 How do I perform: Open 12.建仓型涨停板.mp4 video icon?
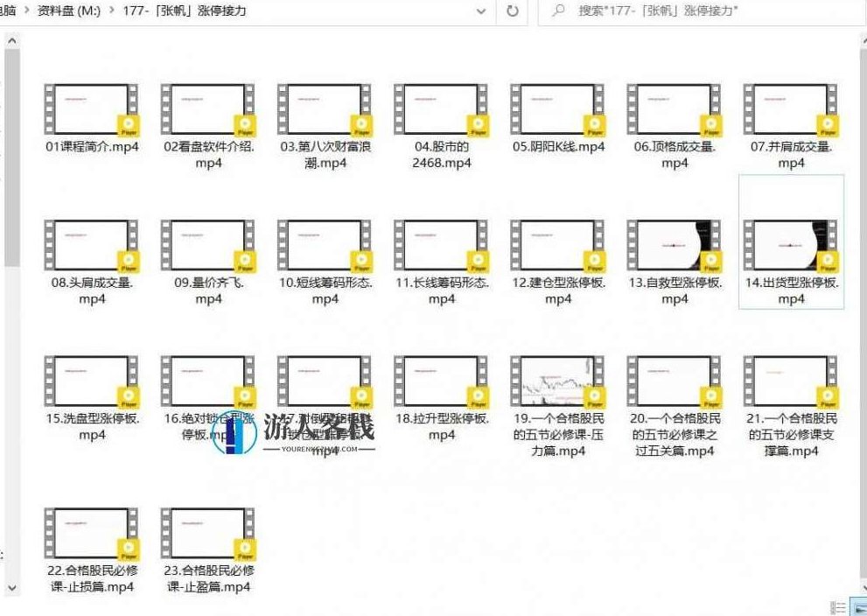pos(557,245)
